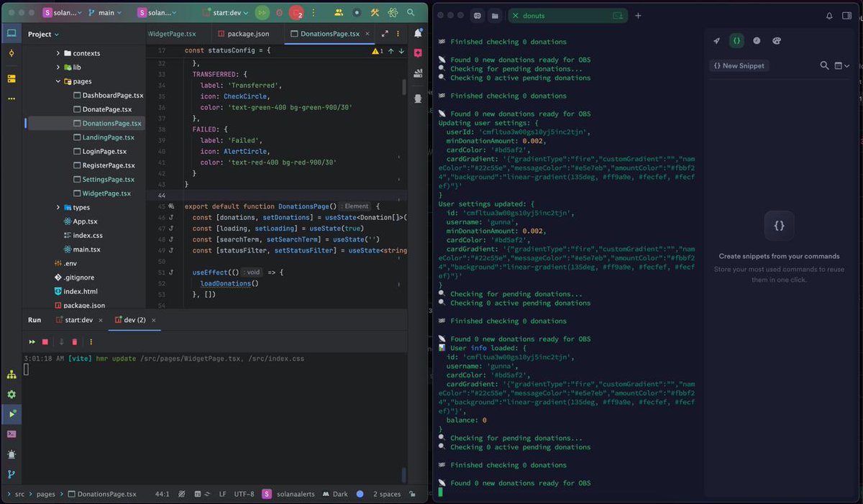863x504 pixels.
Task: Open the Project tool window icon
Action: 12,34
